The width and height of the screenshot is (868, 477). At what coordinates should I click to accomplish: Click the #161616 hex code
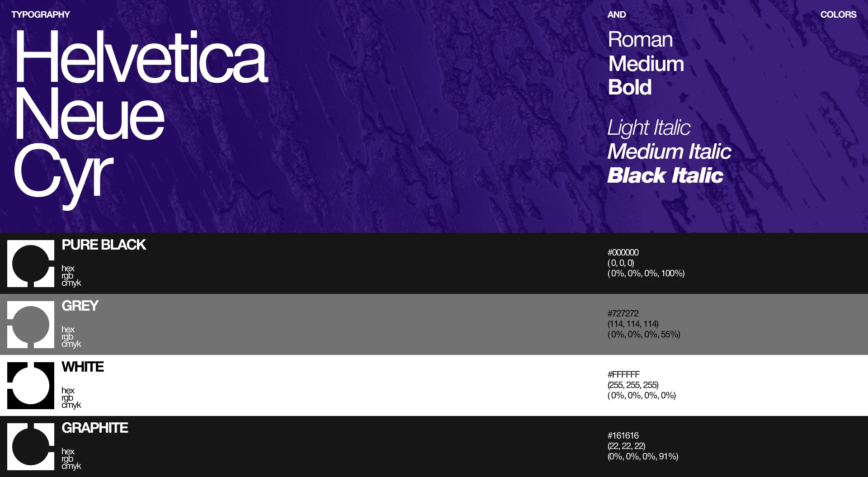pos(623,435)
